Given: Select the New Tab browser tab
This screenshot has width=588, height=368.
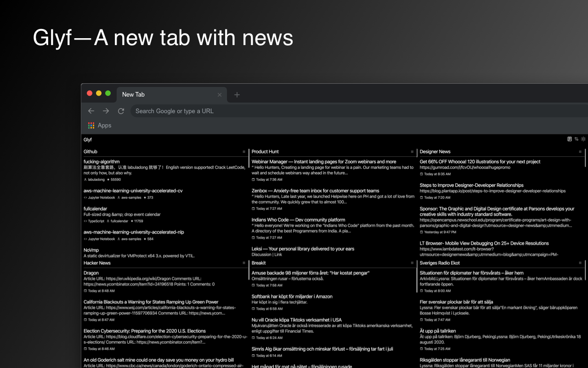Looking at the screenshot, I should tap(172, 95).
